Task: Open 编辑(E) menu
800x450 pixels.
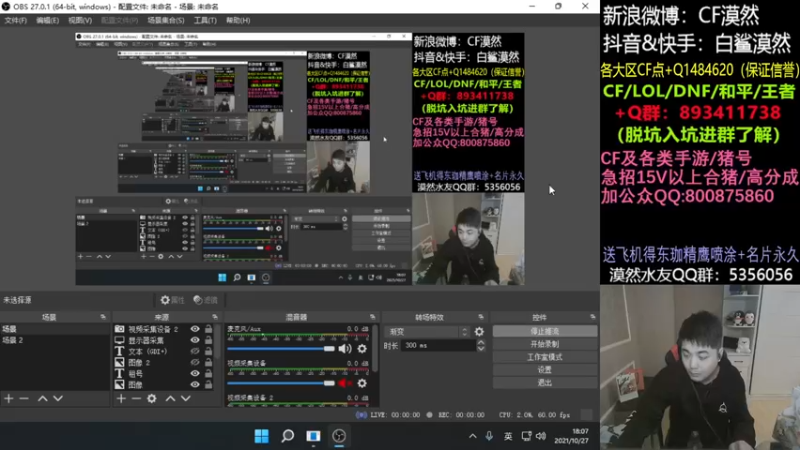Action: click(x=47, y=20)
